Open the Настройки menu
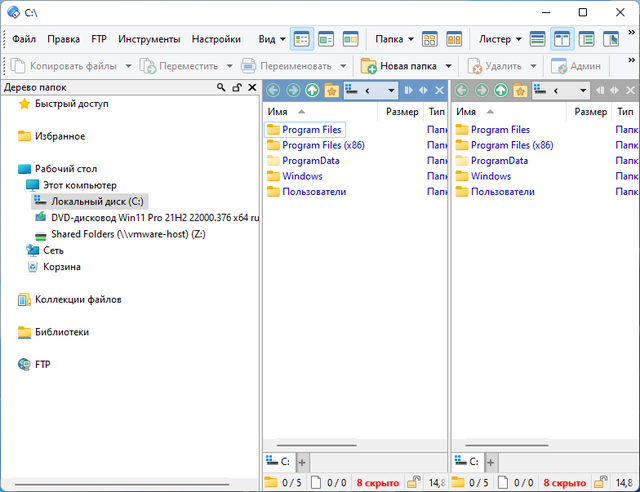 pos(216,39)
